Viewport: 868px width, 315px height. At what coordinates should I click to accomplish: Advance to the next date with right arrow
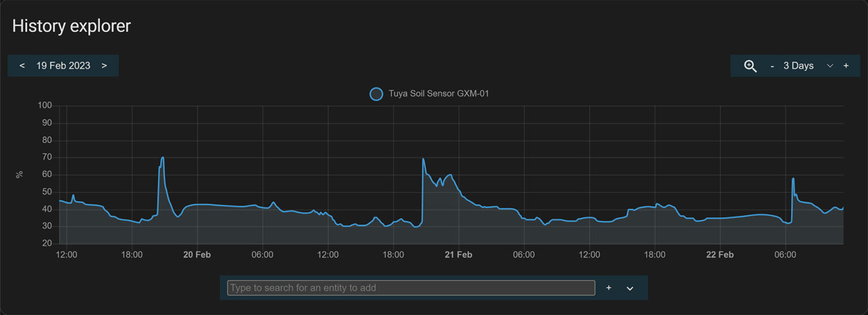click(x=104, y=66)
